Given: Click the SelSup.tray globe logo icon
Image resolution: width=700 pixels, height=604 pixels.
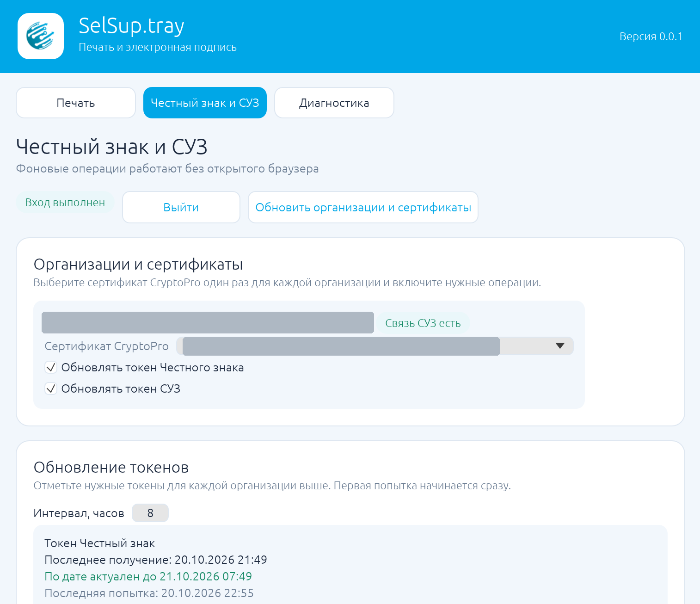Looking at the screenshot, I should 41,36.
